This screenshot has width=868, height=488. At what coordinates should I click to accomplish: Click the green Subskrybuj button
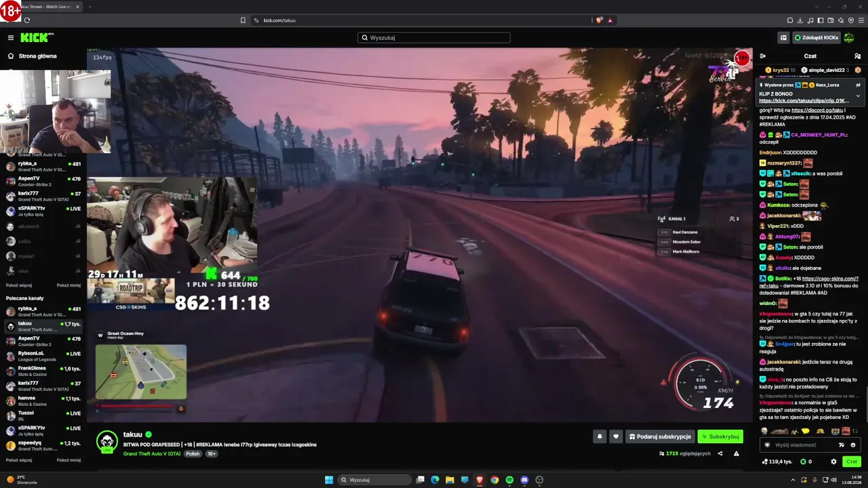point(720,436)
